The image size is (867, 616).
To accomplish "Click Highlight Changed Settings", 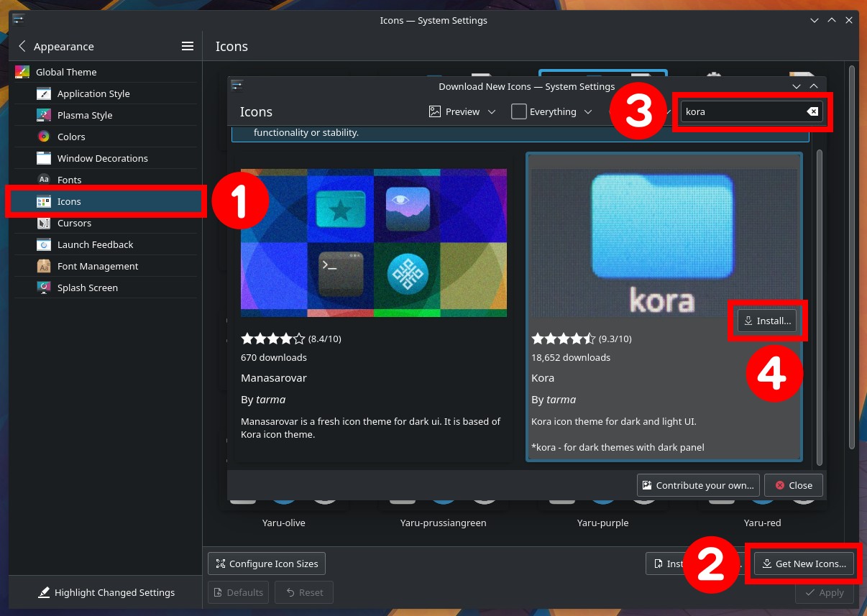I will (106, 592).
